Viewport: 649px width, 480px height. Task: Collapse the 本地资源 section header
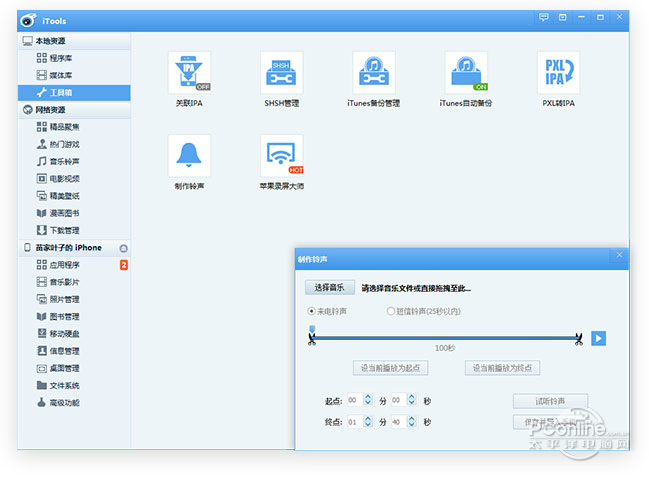point(74,41)
